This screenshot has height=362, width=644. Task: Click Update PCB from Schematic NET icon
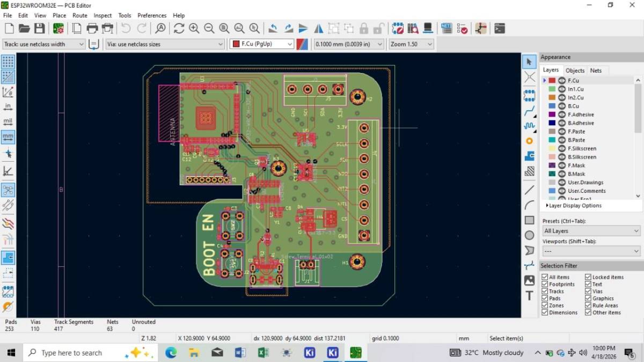(447, 28)
